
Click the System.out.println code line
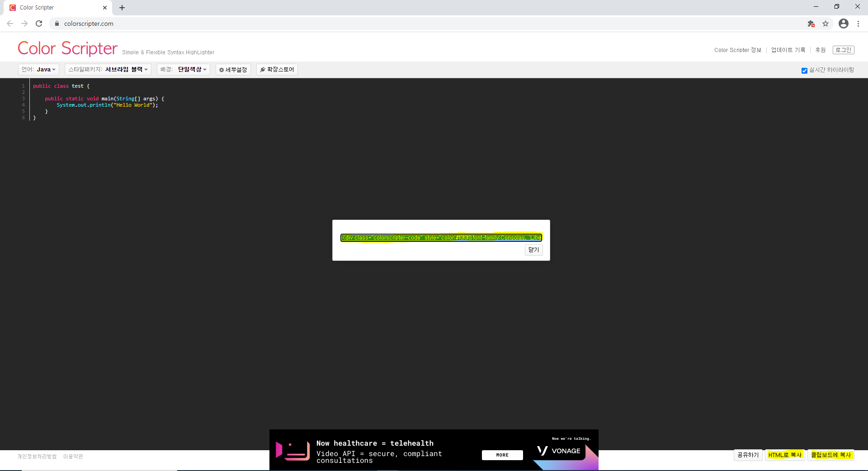pos(107,105)
